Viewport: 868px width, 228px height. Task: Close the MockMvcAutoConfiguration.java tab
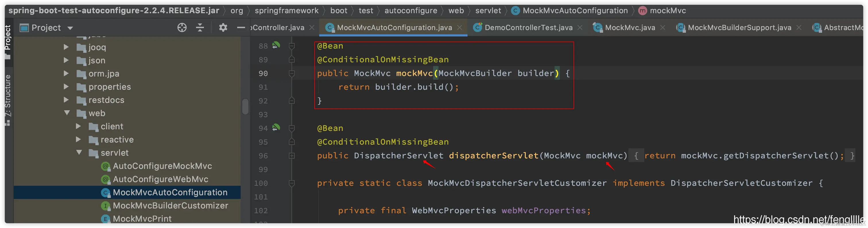point(460,28)
